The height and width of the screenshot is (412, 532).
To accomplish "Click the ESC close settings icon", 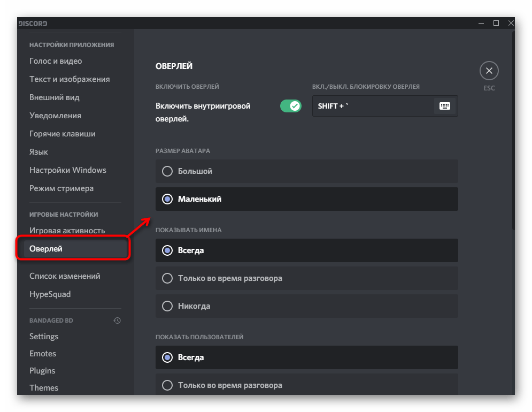I will point(489,71).
